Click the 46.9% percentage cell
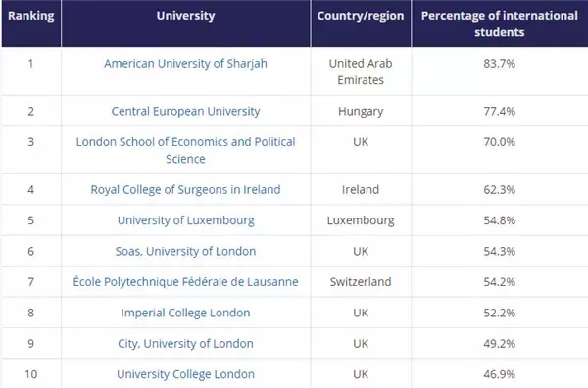This screenshot has height=388, width=588. 500,374
